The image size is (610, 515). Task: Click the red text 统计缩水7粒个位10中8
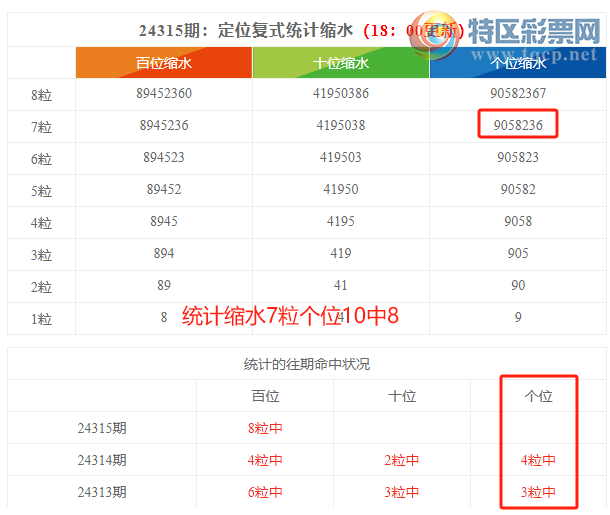point(290,317)
